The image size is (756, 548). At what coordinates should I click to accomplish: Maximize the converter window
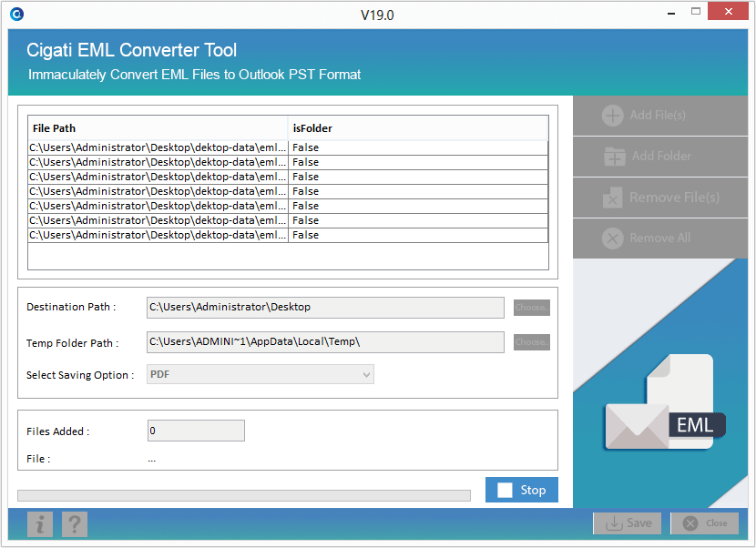click(696, 12)
